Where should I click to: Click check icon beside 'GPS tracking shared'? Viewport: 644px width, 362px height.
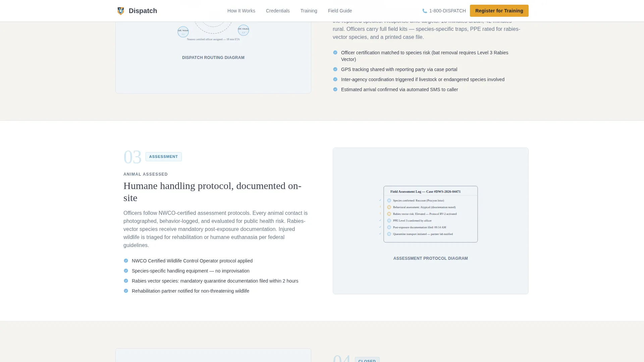(x=335, y=69)
